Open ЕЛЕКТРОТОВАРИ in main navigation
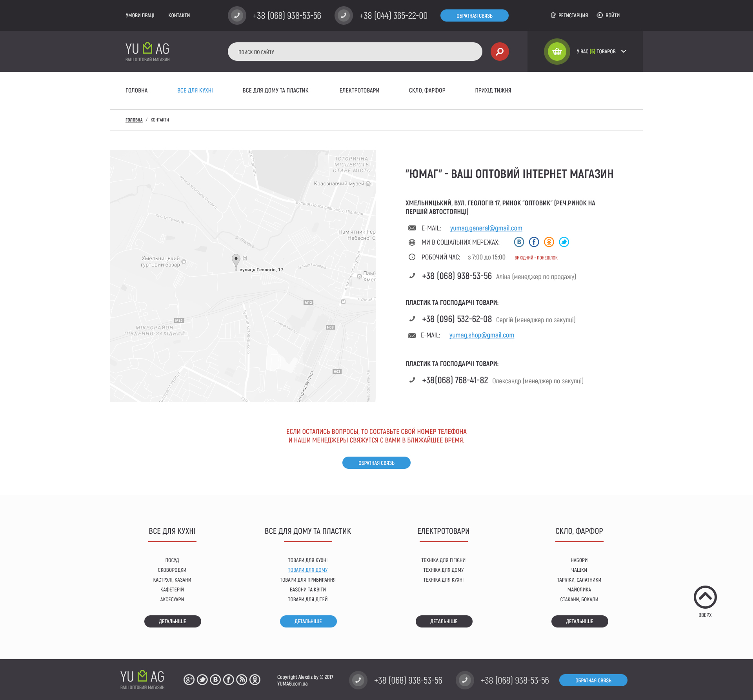 [359, 91]
